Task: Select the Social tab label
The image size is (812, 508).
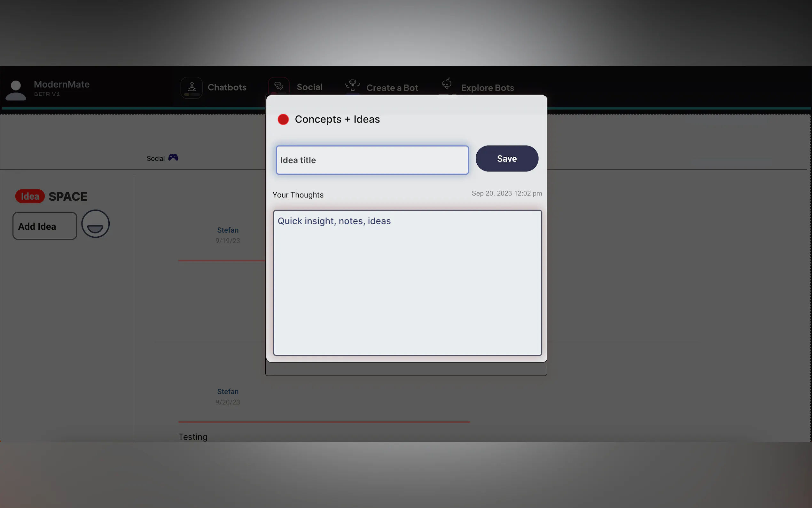Action: 155,159
